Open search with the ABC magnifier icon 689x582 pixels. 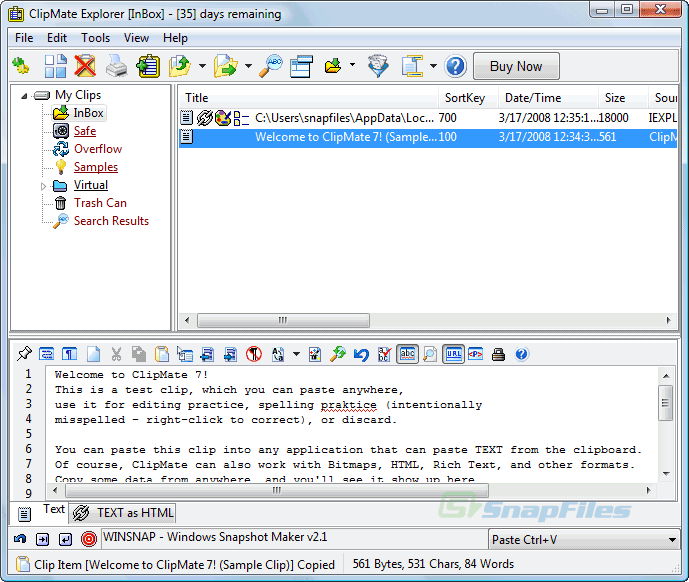tap(271, 66)
